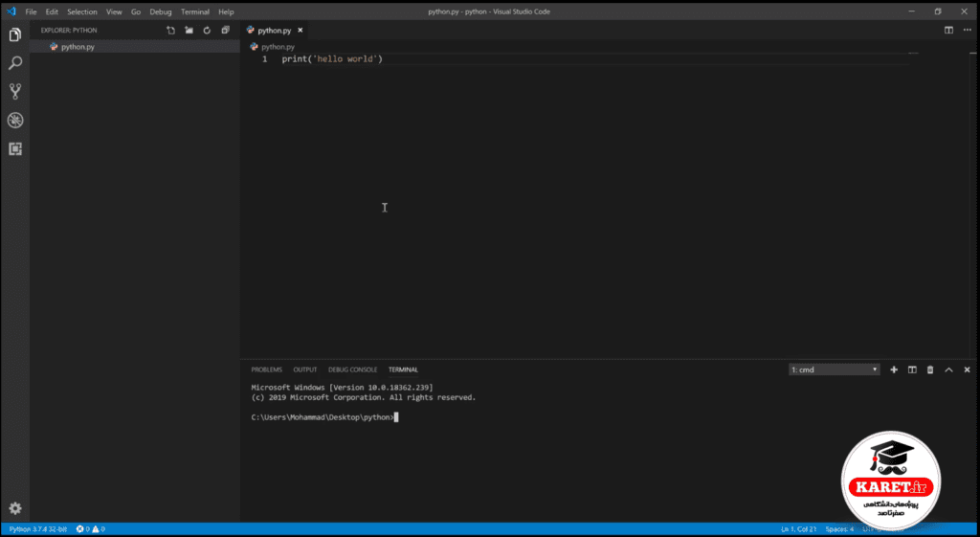Switch to the Problems panel tab
The height and width of the screenshot is (537, 980).
pos(266,369)
